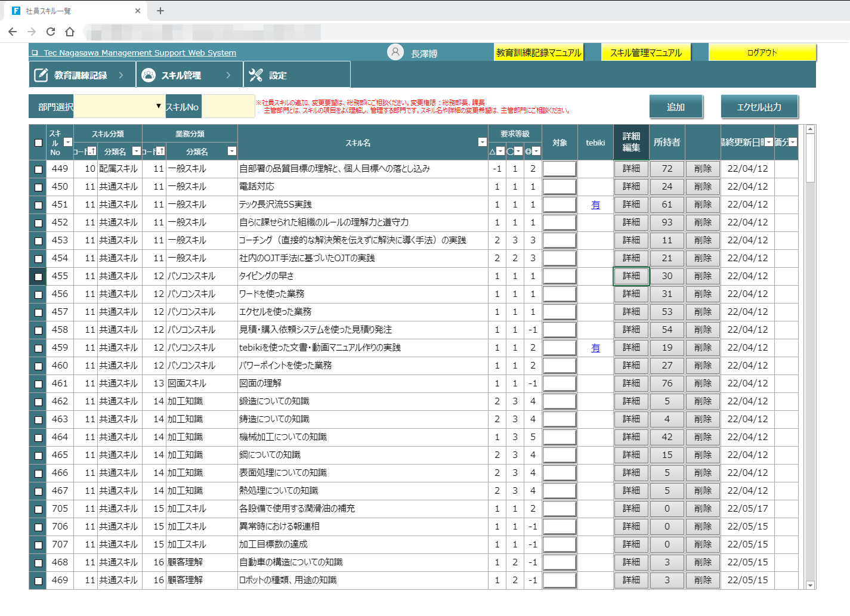
Task: Open the スキル管理マニュアル yellow tab
Action: (645, 52)
